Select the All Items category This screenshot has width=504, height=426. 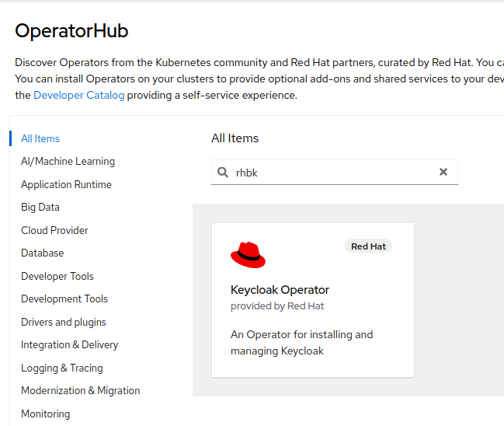pos(40,138)
